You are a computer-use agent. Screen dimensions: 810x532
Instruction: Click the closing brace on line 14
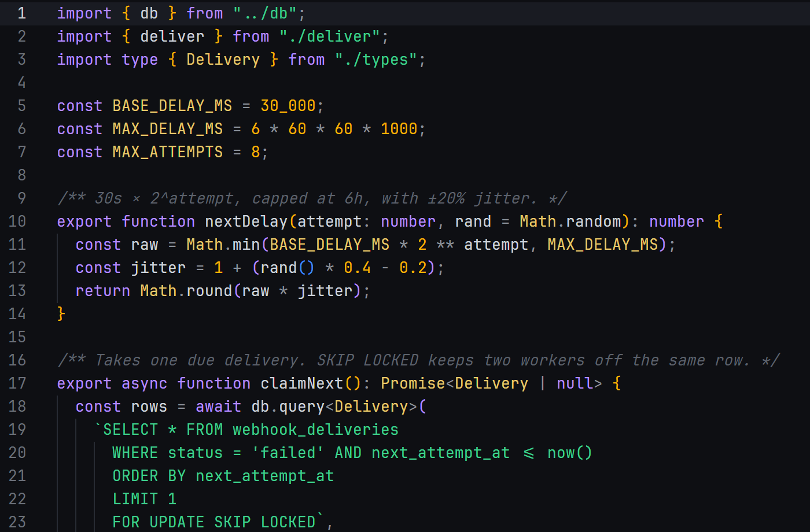[61, 313]
